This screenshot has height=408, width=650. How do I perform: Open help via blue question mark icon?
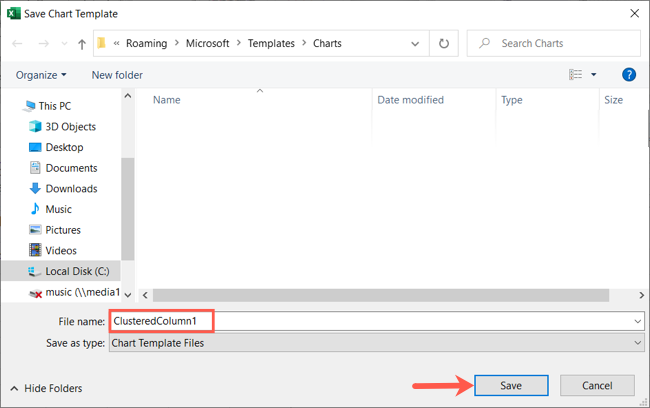coord(628,75)
